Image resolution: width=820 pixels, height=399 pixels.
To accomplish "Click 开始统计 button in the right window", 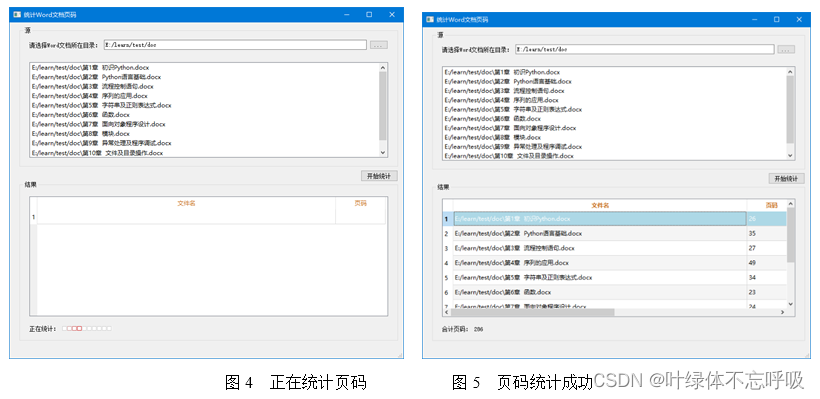I will coord(787,178).
